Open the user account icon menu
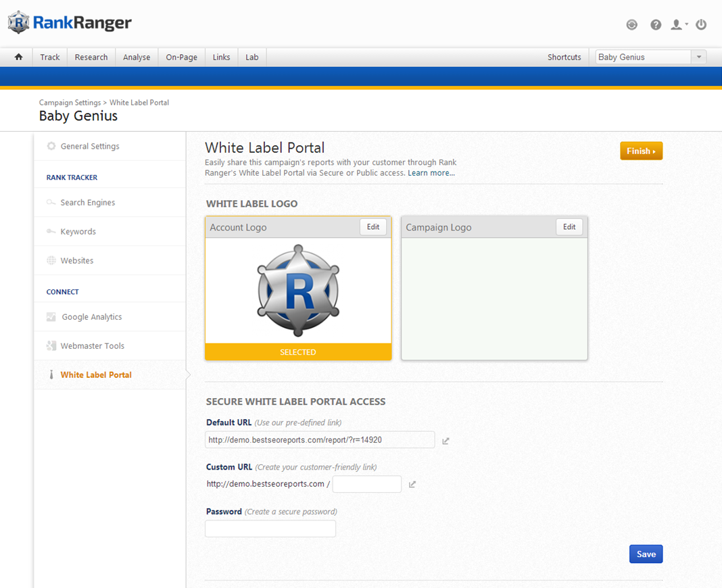Screen dimensions: 722x588 point(679,24)
